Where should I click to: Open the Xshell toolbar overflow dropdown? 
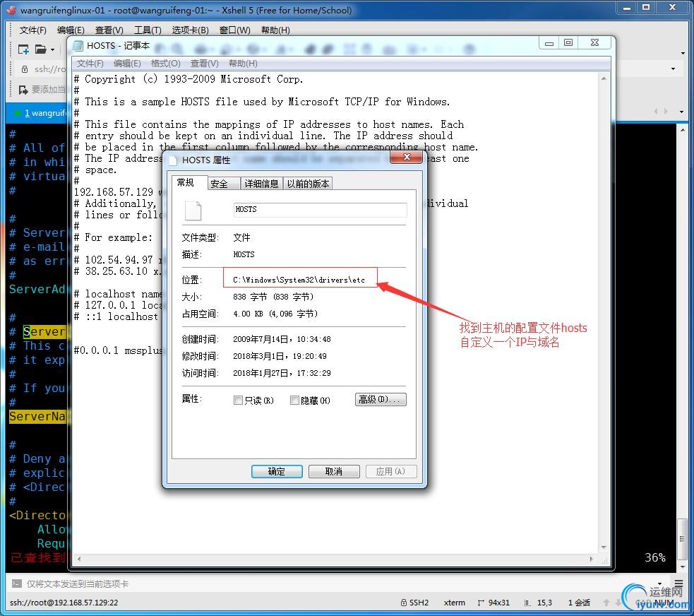683,53
